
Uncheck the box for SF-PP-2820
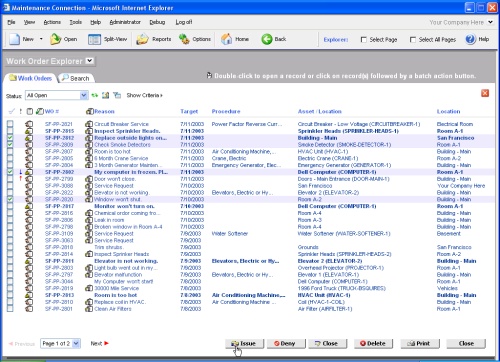(x=10, y=199)
